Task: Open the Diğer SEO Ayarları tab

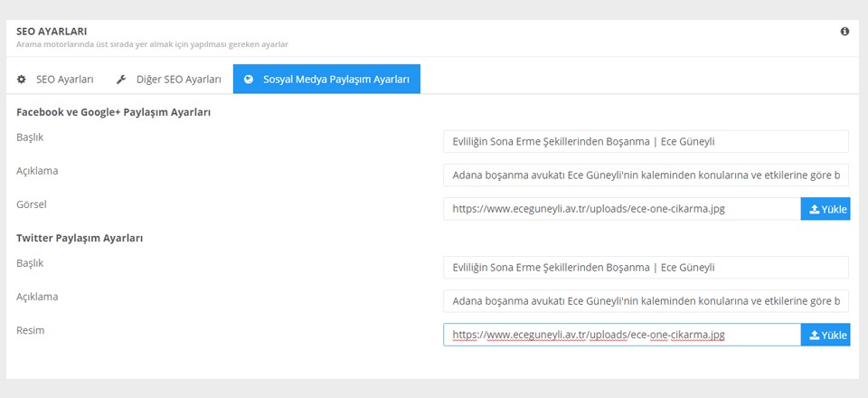Action: [169, 80]
